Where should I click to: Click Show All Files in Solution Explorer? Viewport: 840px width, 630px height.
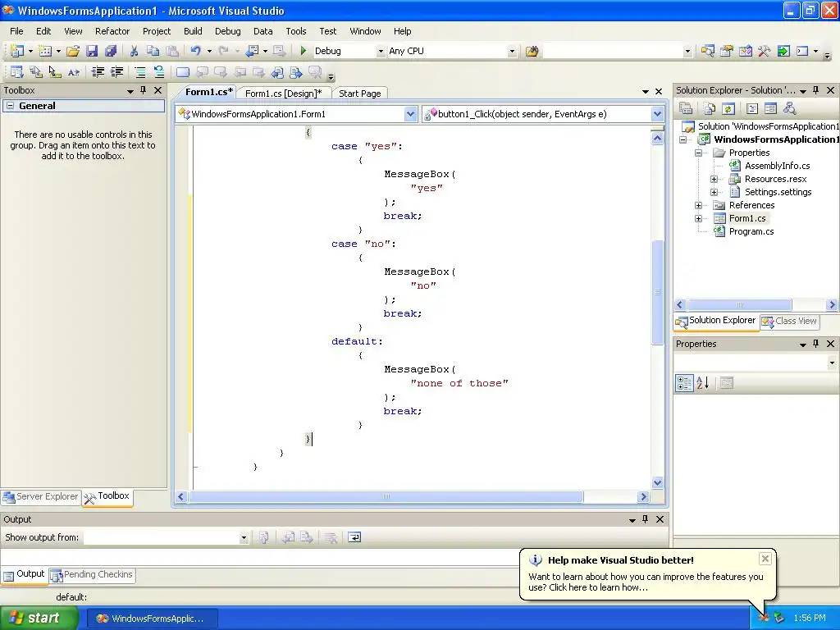coord(710,109)
